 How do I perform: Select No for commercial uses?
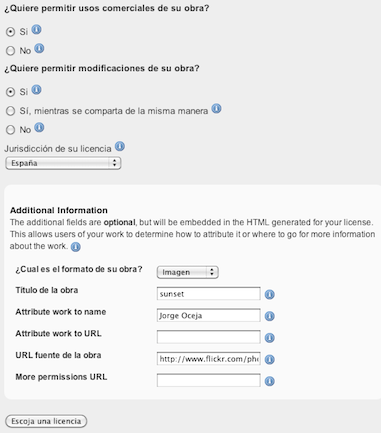click(x=11, y=51)
